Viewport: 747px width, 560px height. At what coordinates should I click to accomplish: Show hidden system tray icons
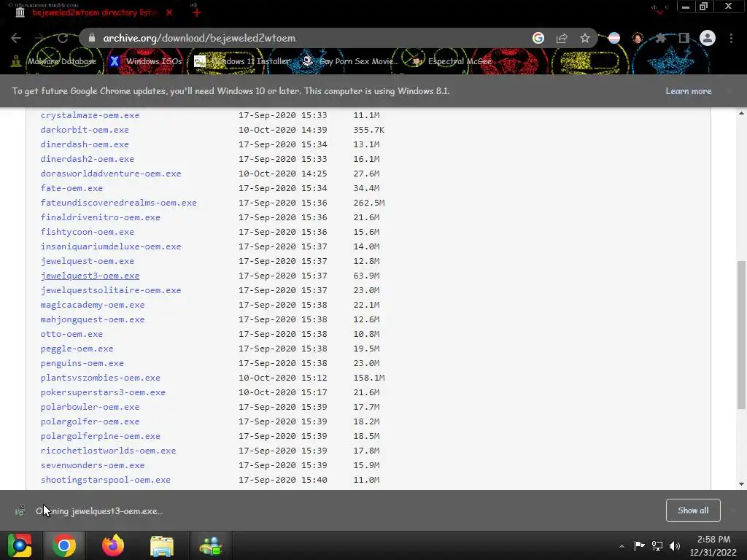(622, 546)
